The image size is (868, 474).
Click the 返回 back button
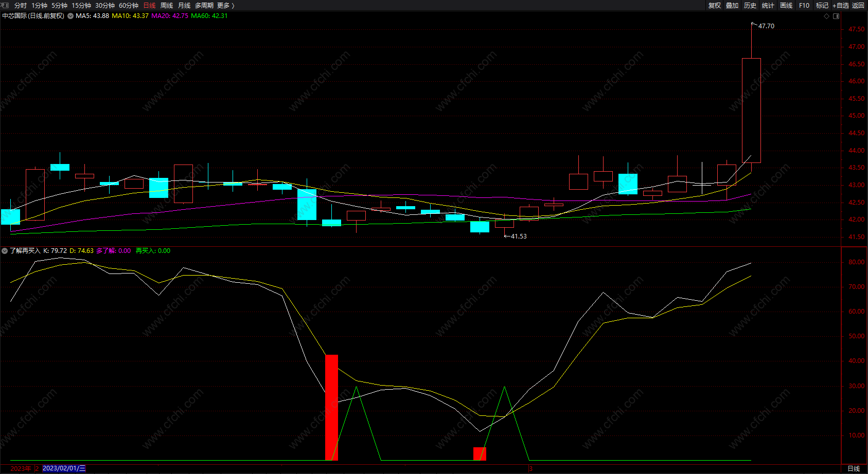pyautogui.click(x=858, y=5)
